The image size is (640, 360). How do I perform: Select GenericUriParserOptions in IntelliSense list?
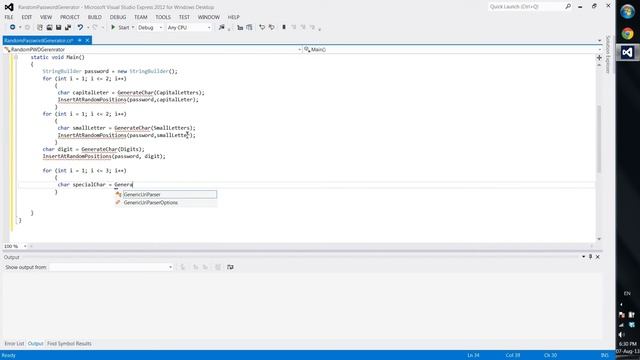pos(166,203)
